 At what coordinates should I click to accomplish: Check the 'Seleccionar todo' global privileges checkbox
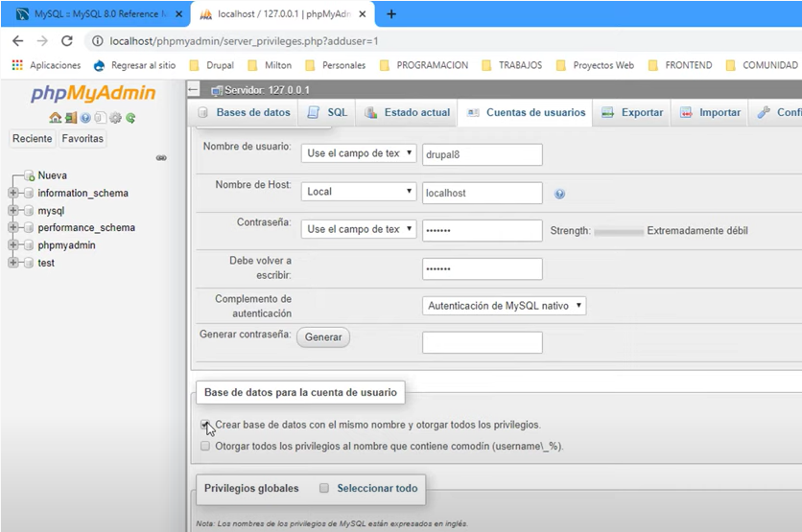point(323,488)
